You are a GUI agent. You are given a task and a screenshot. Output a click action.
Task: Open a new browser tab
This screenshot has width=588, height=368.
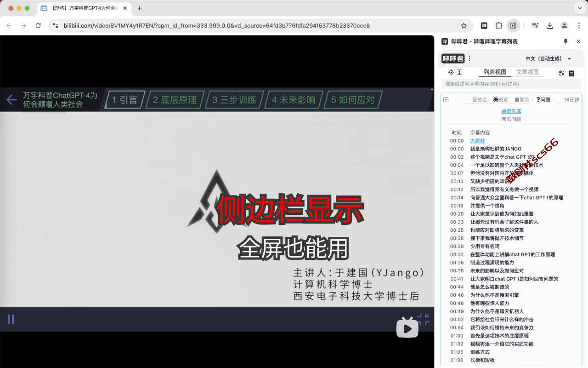point(140,8)
